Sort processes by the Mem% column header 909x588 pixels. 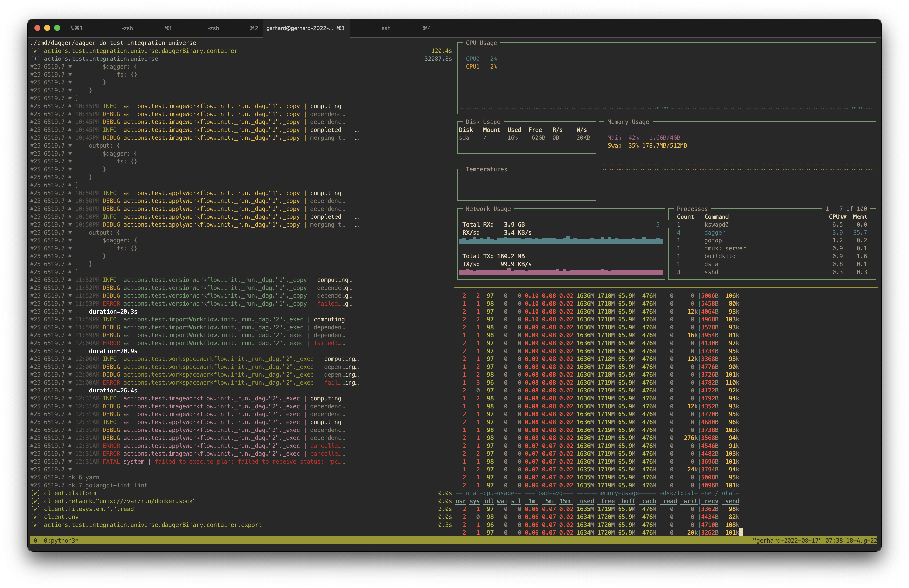pyautogui.click(x=860, y=217)
